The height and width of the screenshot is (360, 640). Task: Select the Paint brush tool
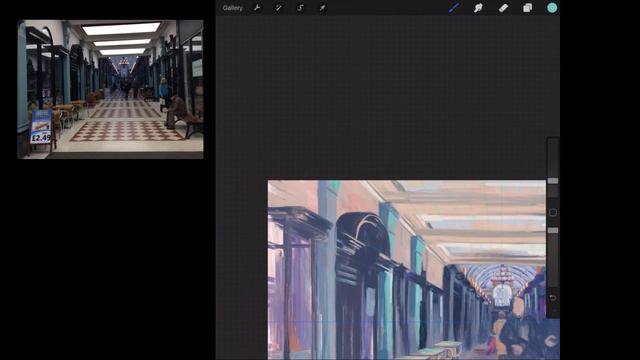click(x=454, y=8)
